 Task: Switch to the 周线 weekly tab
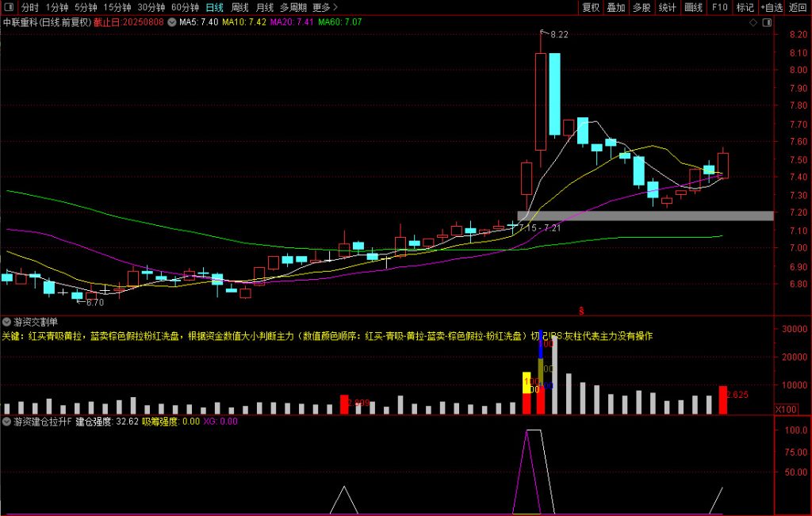click(239, 7)
